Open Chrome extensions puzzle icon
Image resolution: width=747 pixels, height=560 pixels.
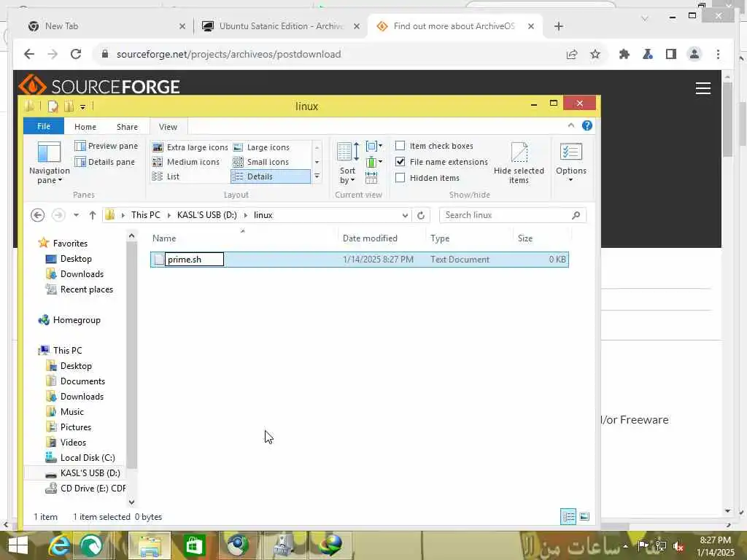click(x=624, y=54)
